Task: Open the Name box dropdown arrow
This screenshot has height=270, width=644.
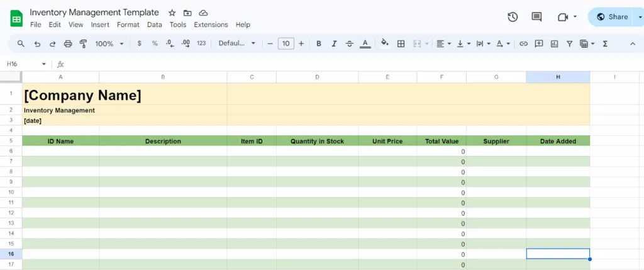Action: coord(44,64)
